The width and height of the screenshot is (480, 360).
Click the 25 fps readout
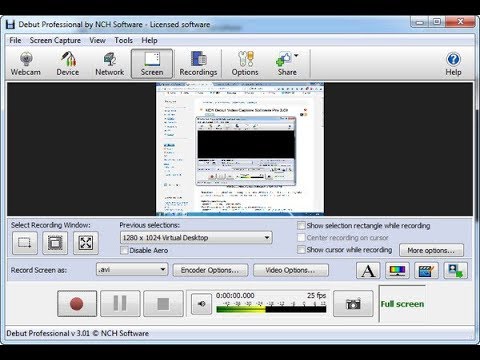(317, 295)
